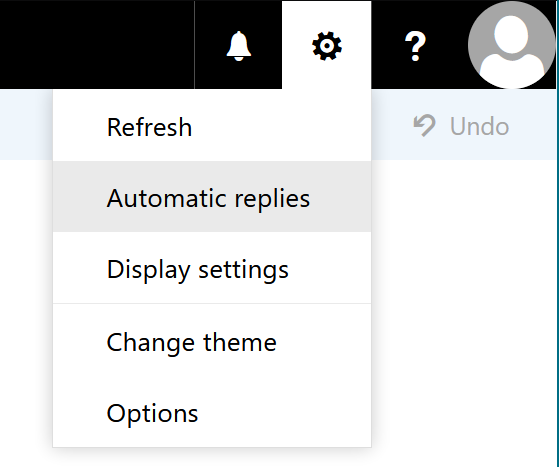Image resolution: width=559 pixels, height=467 pixels.
Task: Collapse the settings dropdown via gear
Action: pyautogui.click(x=327, y=46)
